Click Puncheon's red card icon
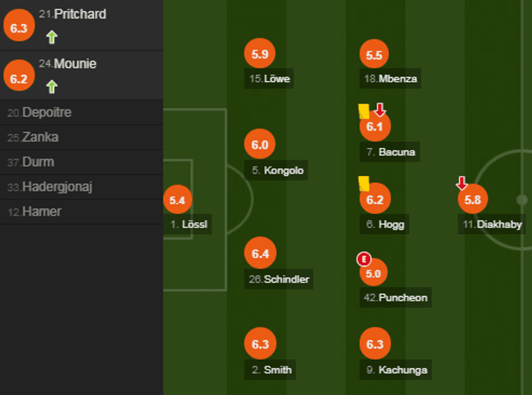The width and height of the screenshot is (532, 395). (363, 259)
